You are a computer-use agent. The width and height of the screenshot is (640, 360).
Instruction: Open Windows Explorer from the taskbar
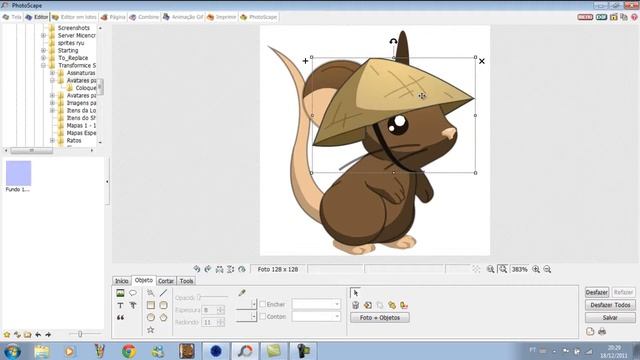pos(42,351)
